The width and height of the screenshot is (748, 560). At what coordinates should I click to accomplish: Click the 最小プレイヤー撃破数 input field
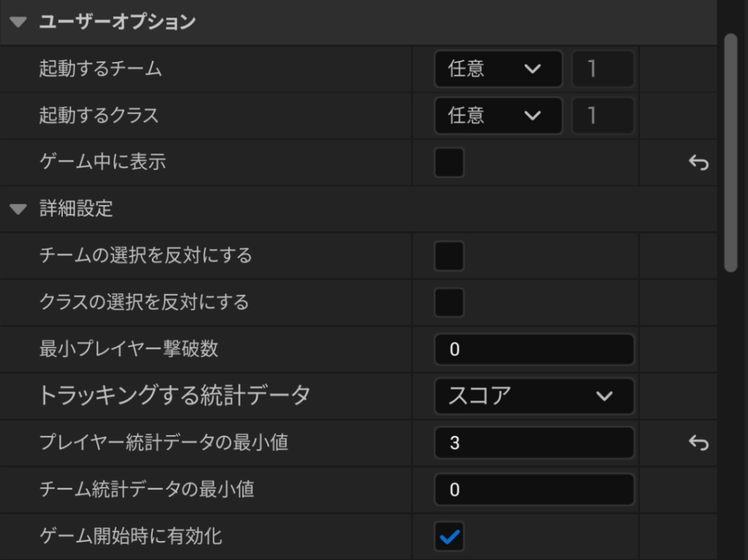pos(534,350)
